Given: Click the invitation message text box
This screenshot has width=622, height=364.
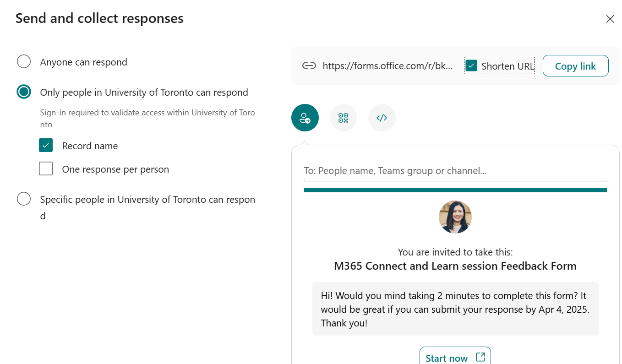Looking at the screenshot, I should (455, 309).
